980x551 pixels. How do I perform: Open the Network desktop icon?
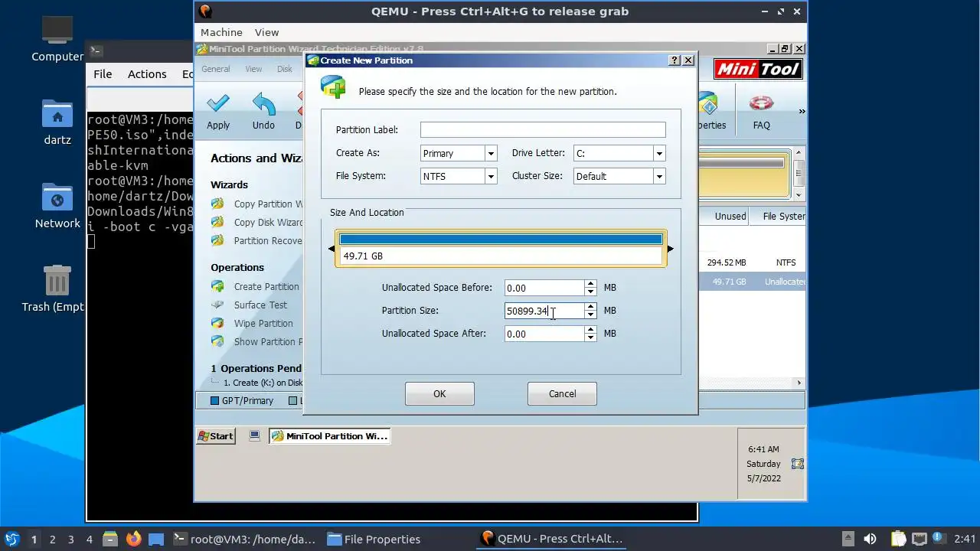tap(57, 197)
